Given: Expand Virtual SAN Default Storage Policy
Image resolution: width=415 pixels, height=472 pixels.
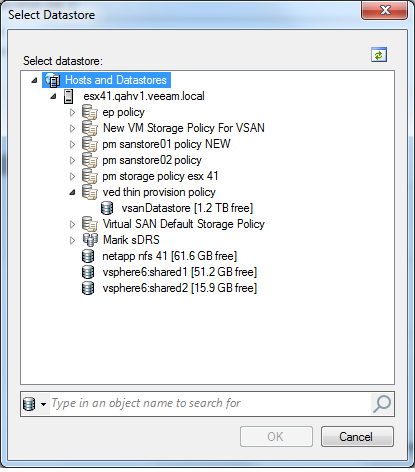Looking at the screenshot, I should click(72, 224).
